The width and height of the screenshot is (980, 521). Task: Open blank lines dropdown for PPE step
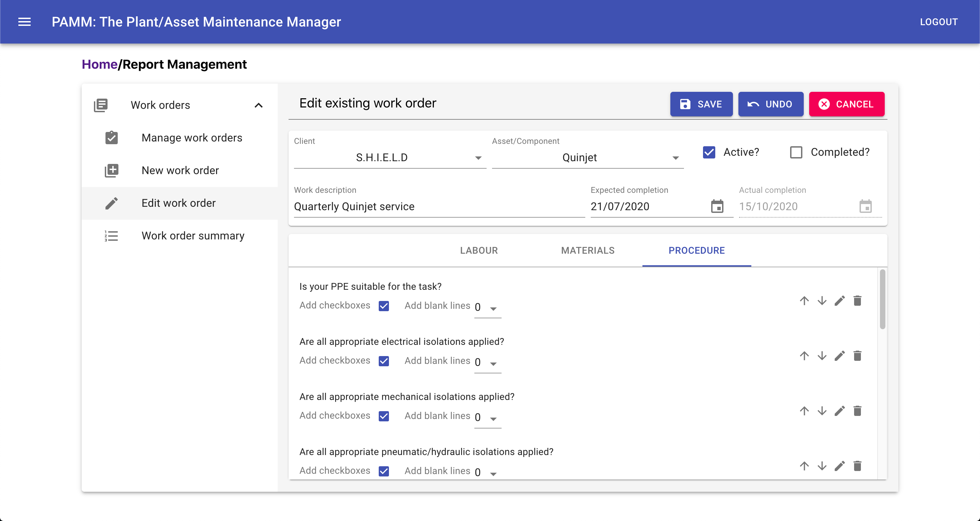pyautogui.click(x=487, y=307)
